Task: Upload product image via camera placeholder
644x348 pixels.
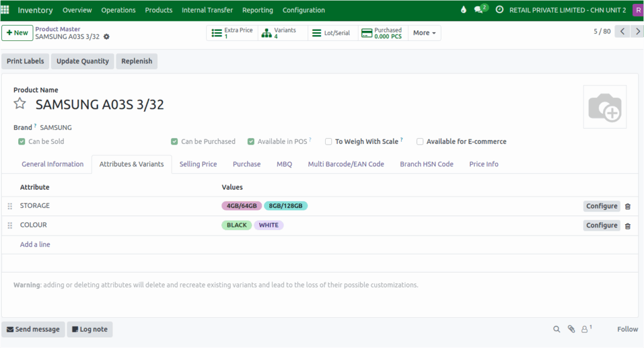Action: click(604, 107)
